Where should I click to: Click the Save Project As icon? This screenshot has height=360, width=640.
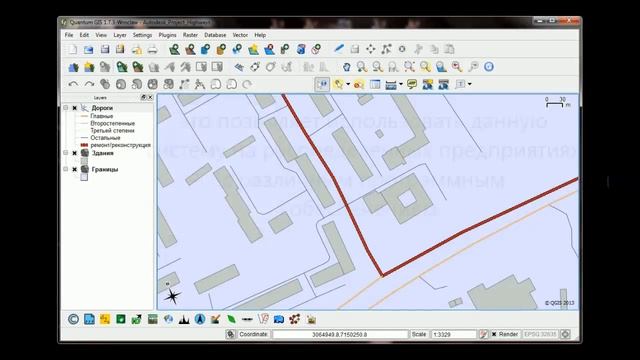pos(120,49)
